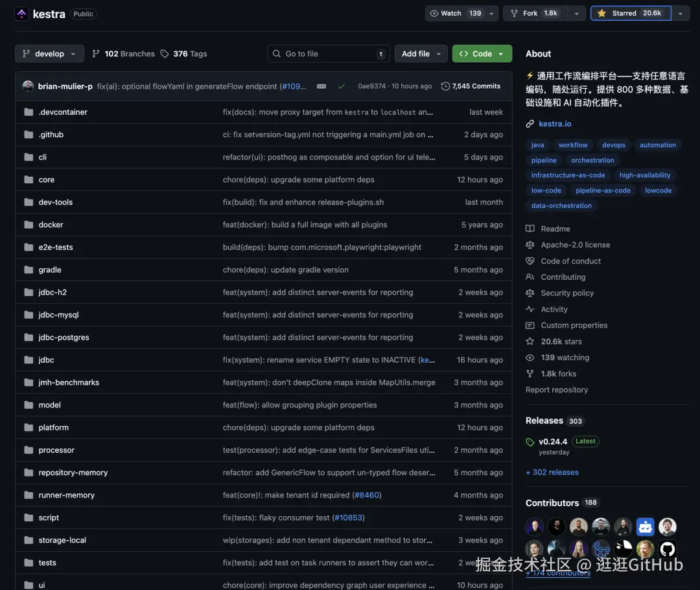Click the jdbc-mysql folder icon
Image resolution: width=700 pixels, height=590 pixels.
(x=29, y=315)
